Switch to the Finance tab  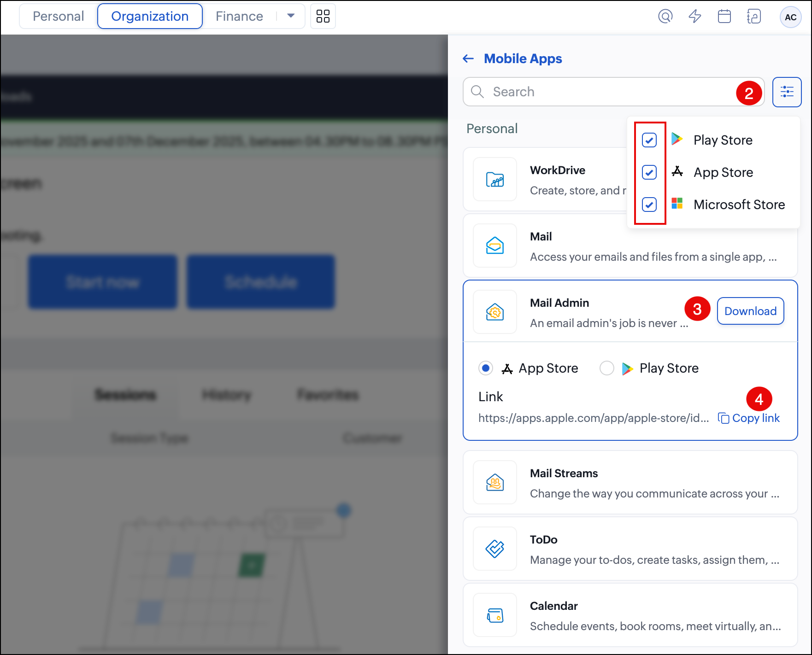pos(239,16)
